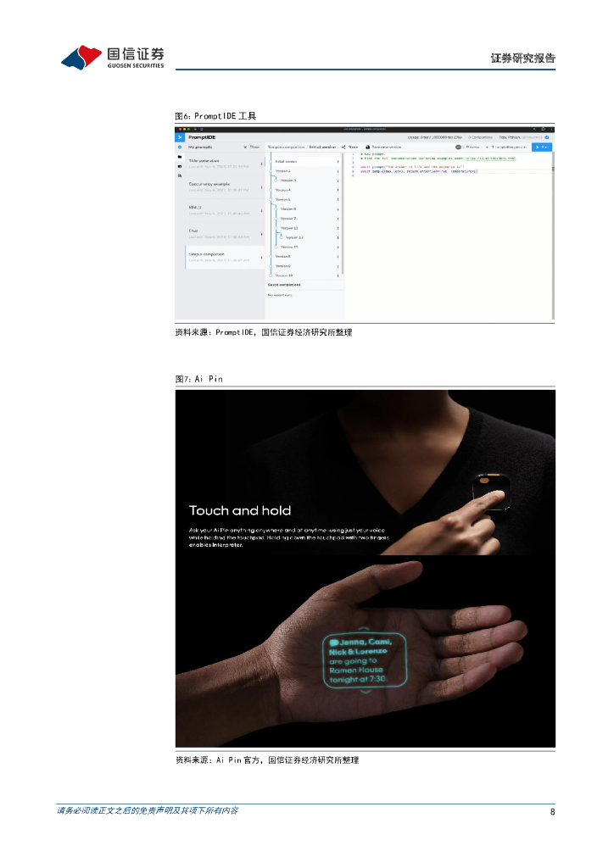Open options menu for Version 4 row
The height and width of the screenshot is (868, 614).
338,190
